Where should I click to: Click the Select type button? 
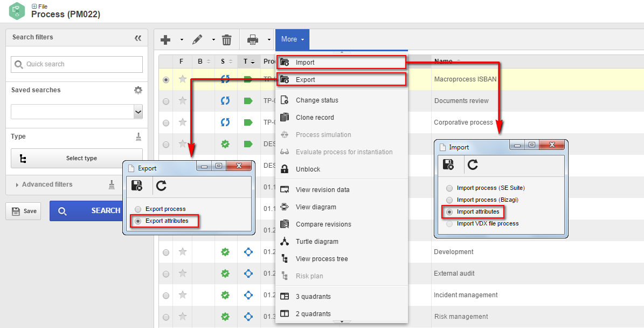[77, 158]
